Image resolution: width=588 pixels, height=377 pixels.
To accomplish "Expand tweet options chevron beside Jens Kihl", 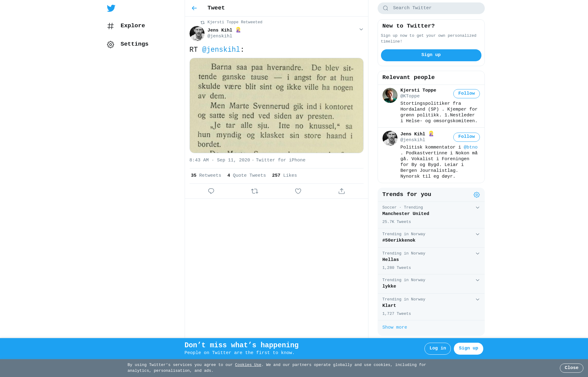I will (x=361, y=29).
